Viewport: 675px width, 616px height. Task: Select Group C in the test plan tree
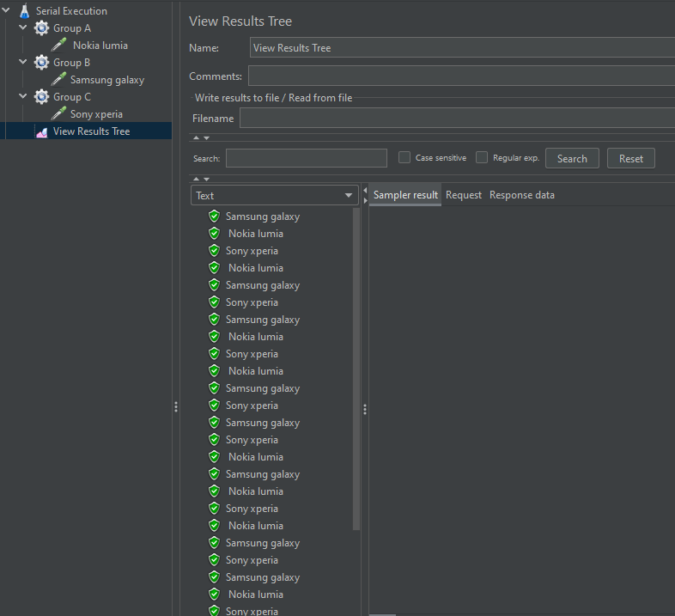72,97
